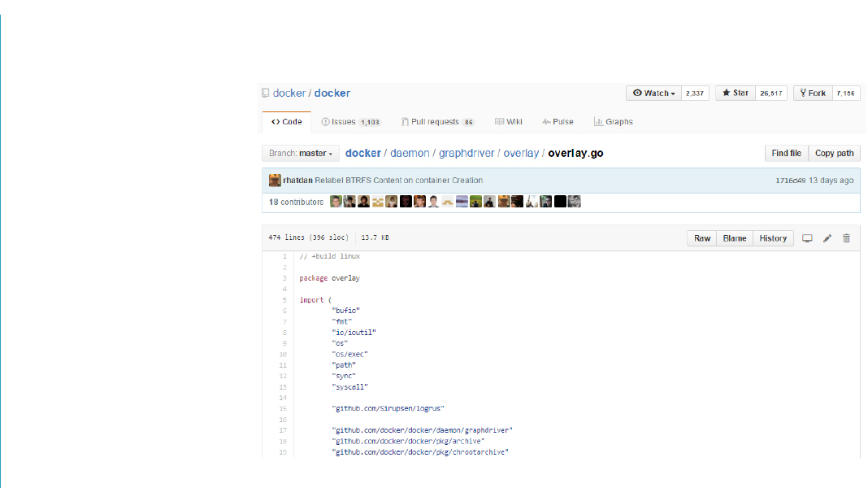Open forks count 7,156
868x488 pixels.
846,93
